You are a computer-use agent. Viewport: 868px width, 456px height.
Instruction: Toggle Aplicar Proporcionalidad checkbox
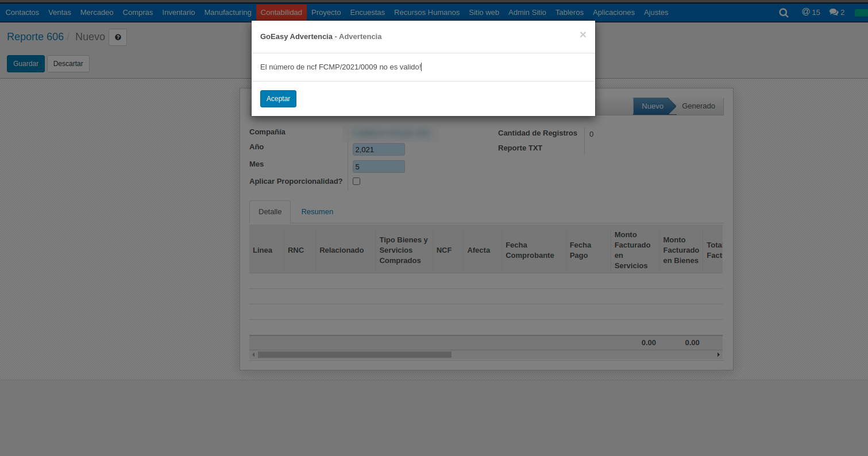356,181
